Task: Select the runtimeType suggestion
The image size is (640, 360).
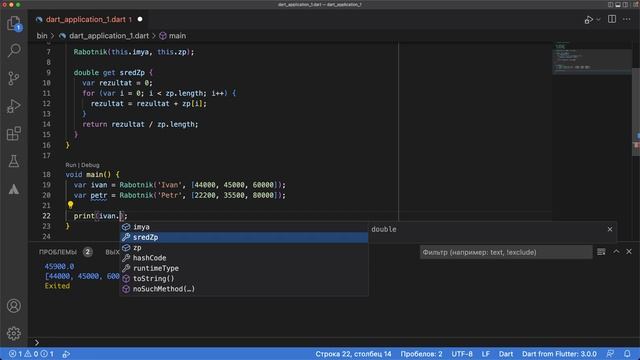Action: 244,268
